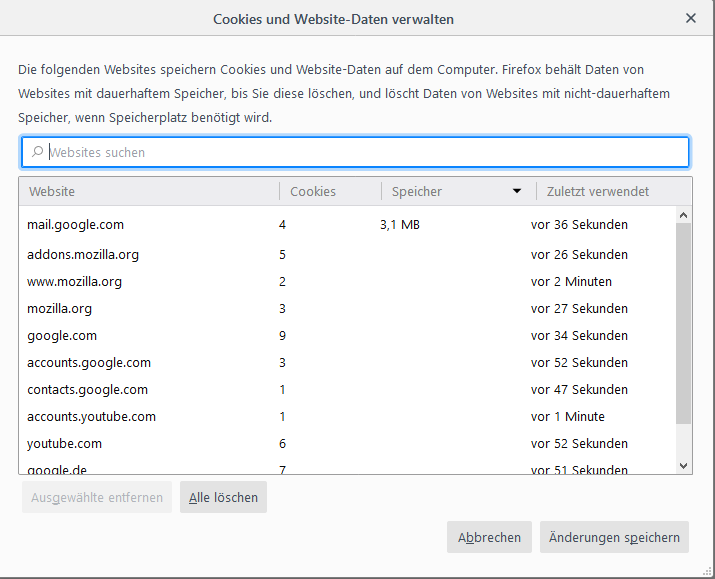
Task: Select addons.mozilla.org entry
Action: [83, 254]
